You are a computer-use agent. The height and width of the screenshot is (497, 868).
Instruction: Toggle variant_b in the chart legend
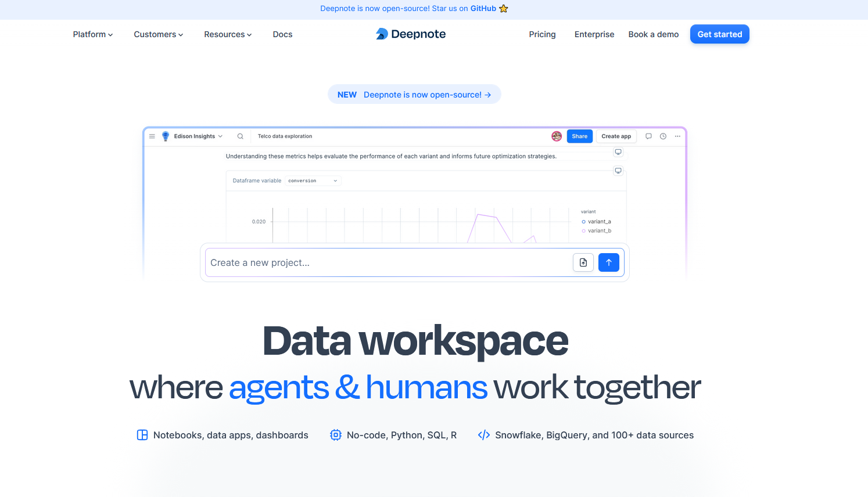click(598, 231)
